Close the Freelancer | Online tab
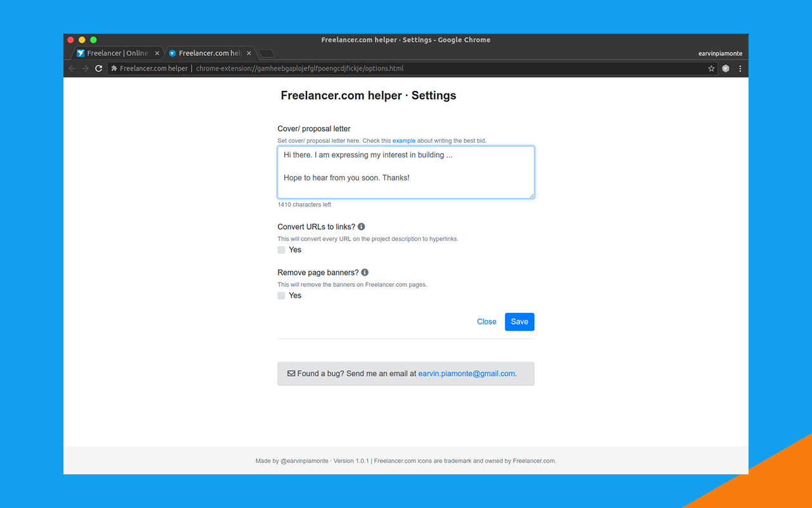The height and width of the screenshot is (508, 812). pyautogui.click(x=157, y=53)
